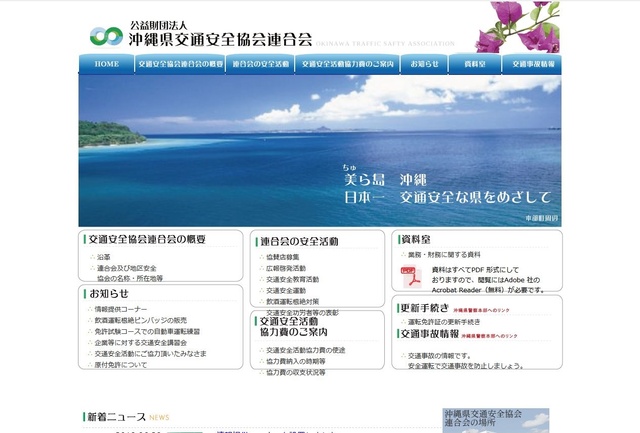The height and width of the screenshot is (433, 640).
Task: Click 交通安全活動協力費のご案内 section heading
Action: (293, 327)
